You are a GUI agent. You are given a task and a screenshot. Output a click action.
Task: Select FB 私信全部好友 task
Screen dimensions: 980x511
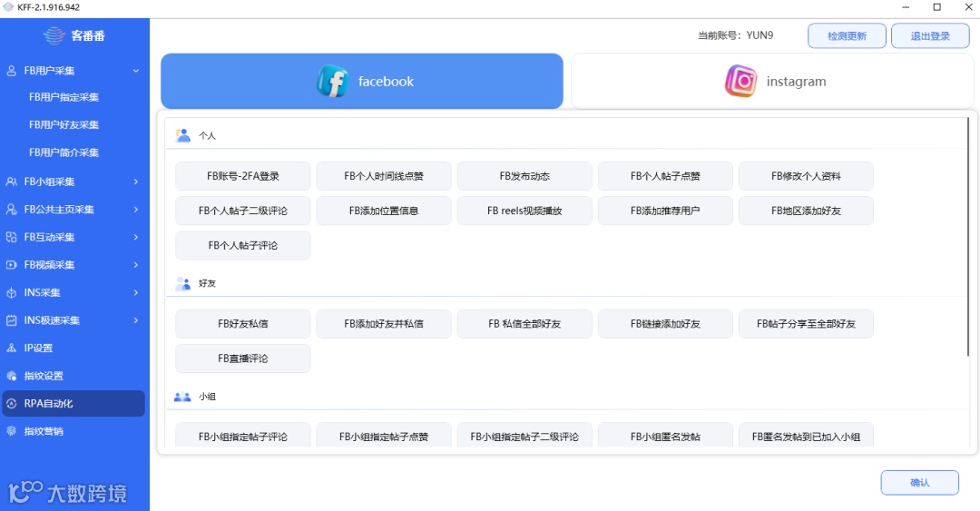(524, 324)
